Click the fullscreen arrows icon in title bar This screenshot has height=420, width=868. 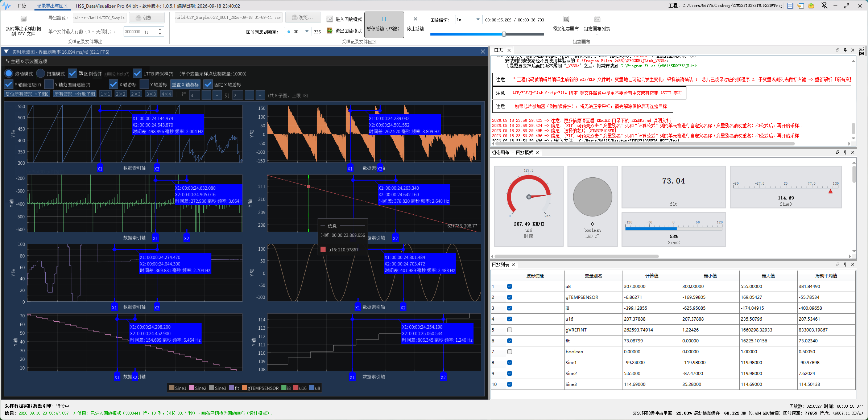point(847,6)
